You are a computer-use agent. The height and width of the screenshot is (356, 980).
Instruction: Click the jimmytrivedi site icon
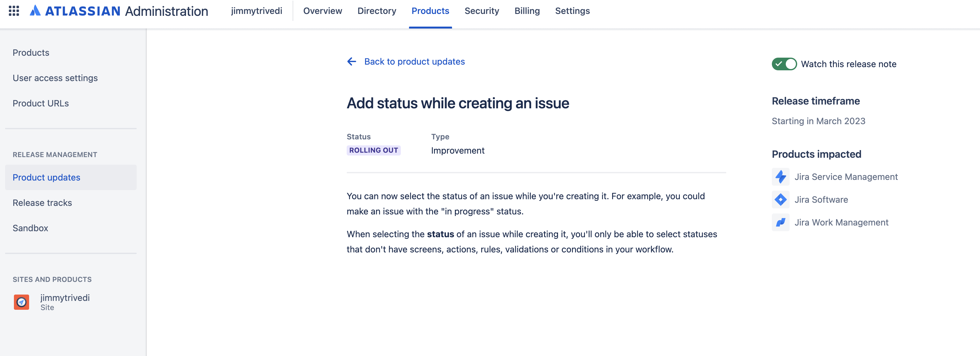coord(22,302)
